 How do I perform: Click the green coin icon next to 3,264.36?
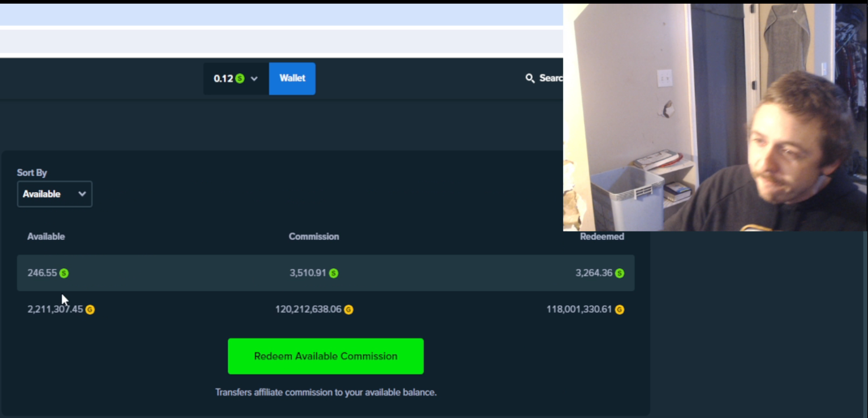pos(619,273)
